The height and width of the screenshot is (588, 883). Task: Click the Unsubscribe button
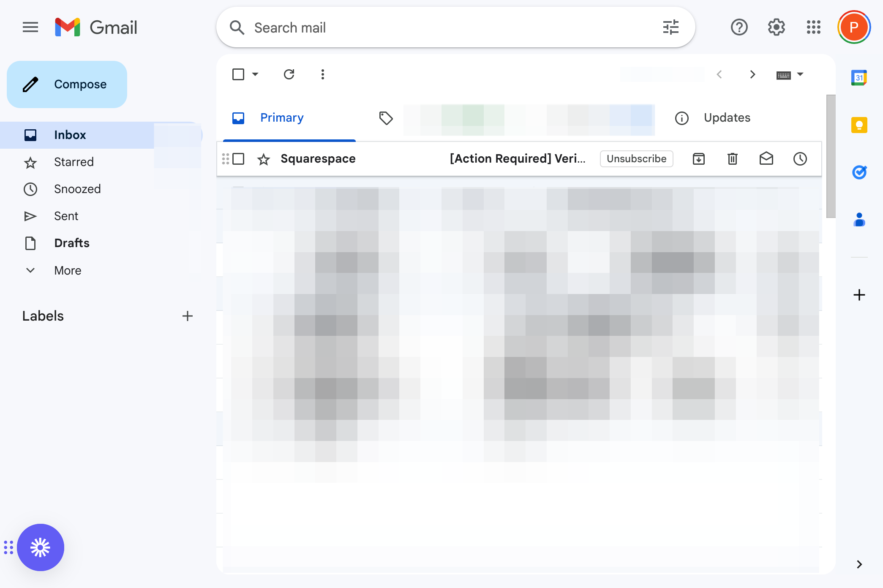pyautogui.click(x=636, y=159)
